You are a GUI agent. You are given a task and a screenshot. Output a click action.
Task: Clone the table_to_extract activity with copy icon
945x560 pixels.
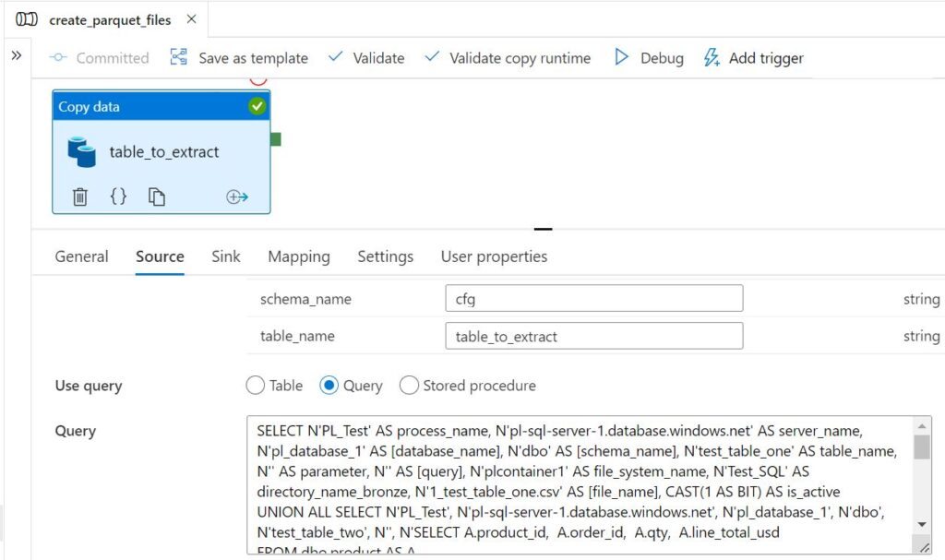pyautogui.click(x=157, y=197)
